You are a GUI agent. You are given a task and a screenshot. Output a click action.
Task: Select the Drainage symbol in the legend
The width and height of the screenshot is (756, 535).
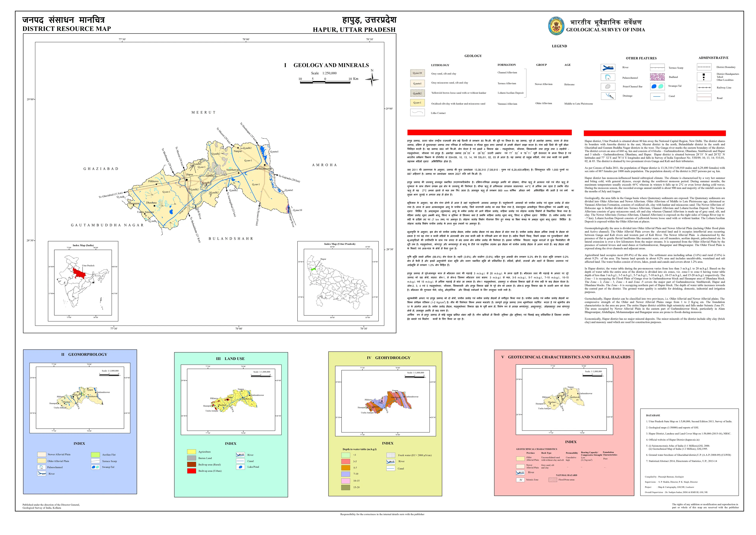tap(608, 96)
